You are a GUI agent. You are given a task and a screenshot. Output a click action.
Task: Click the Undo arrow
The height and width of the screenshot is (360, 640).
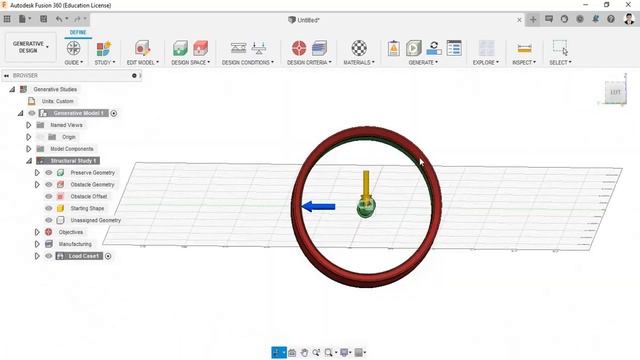(59, 19)
